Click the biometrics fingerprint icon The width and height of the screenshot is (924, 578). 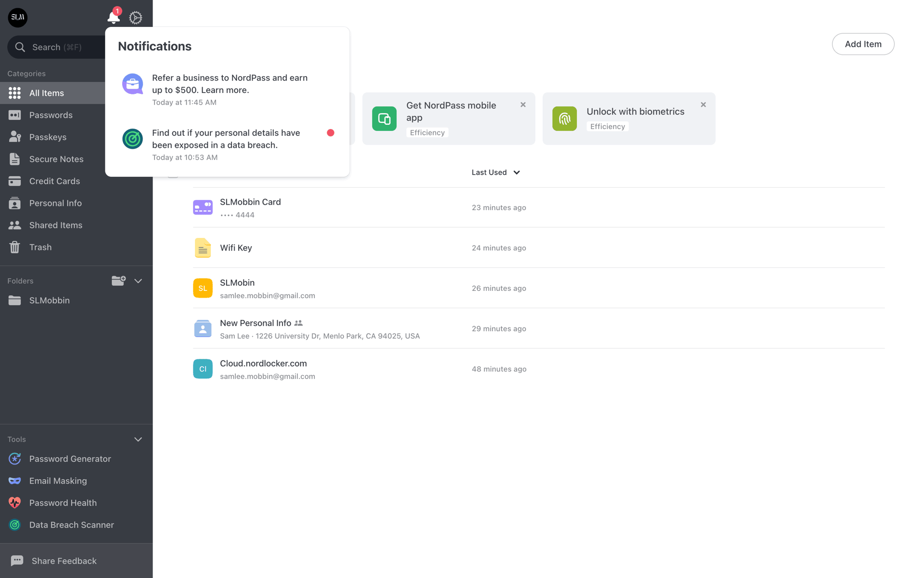coord(565,118)
